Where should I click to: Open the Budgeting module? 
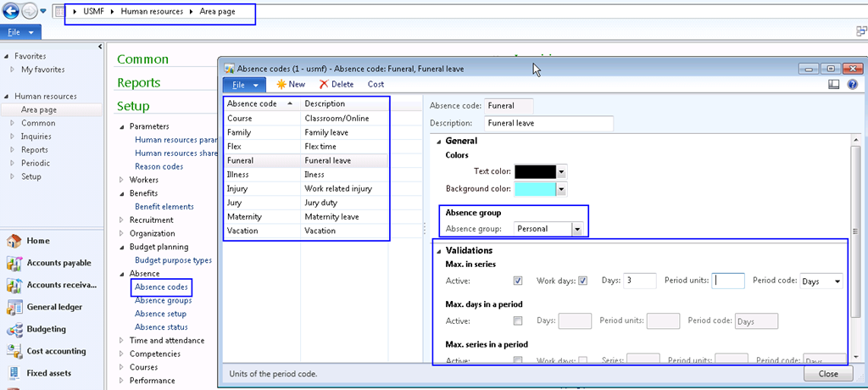coord(46,329)
